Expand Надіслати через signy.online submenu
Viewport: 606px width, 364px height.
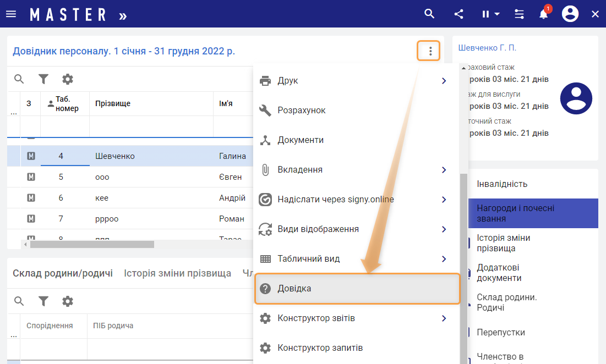point(444,200)
